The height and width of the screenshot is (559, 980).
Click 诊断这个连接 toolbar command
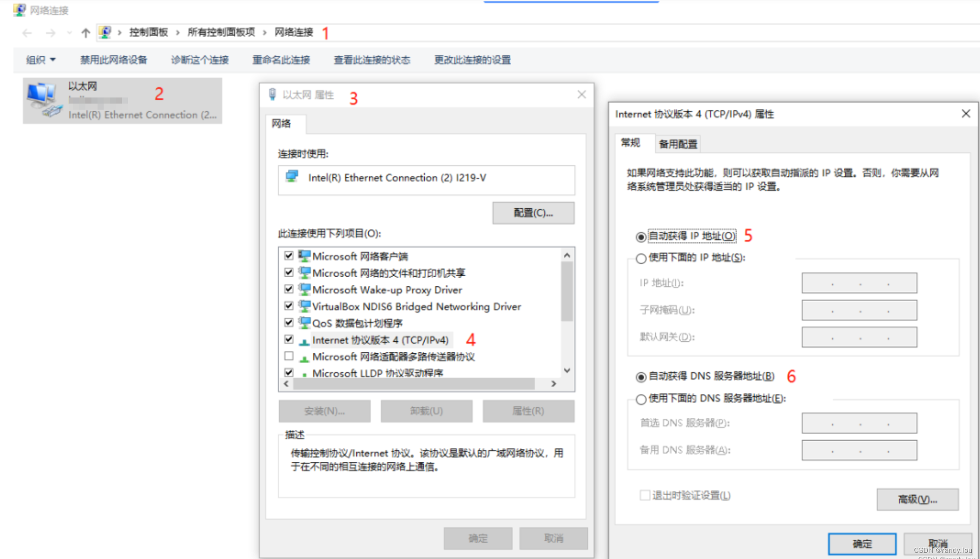click(200, 60)
